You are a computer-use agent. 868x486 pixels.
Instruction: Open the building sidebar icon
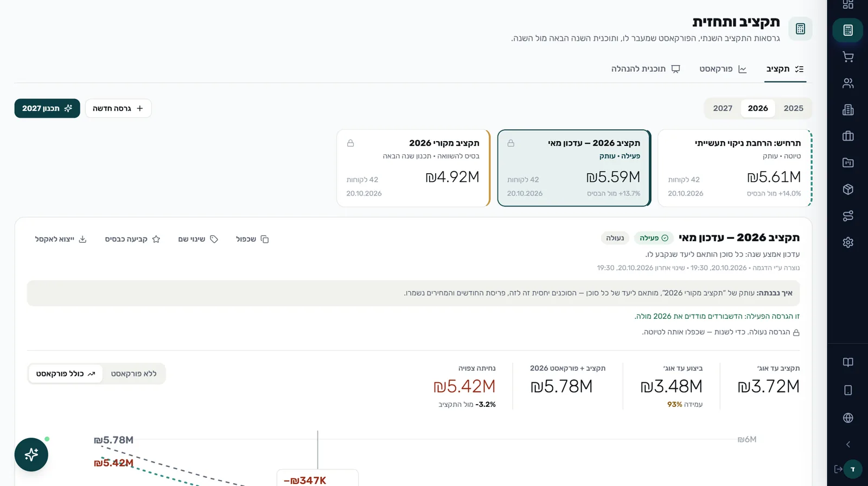click(x=848, y=110)
